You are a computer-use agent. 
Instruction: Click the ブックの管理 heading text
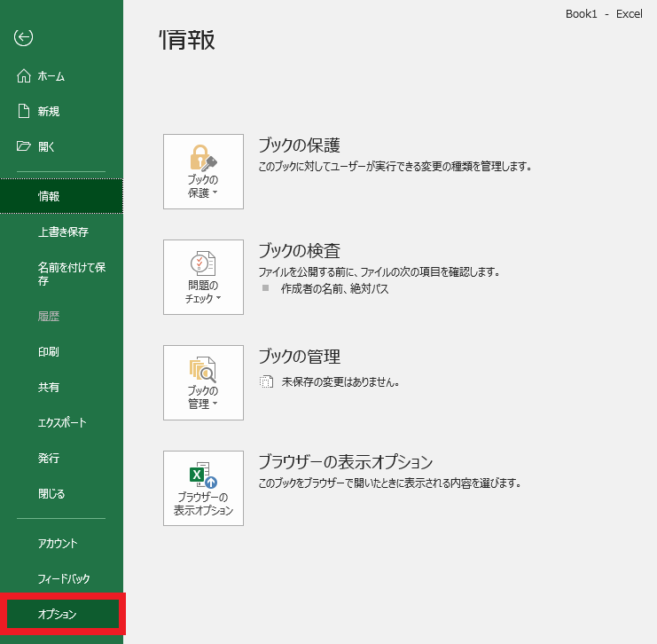[299, 357]
